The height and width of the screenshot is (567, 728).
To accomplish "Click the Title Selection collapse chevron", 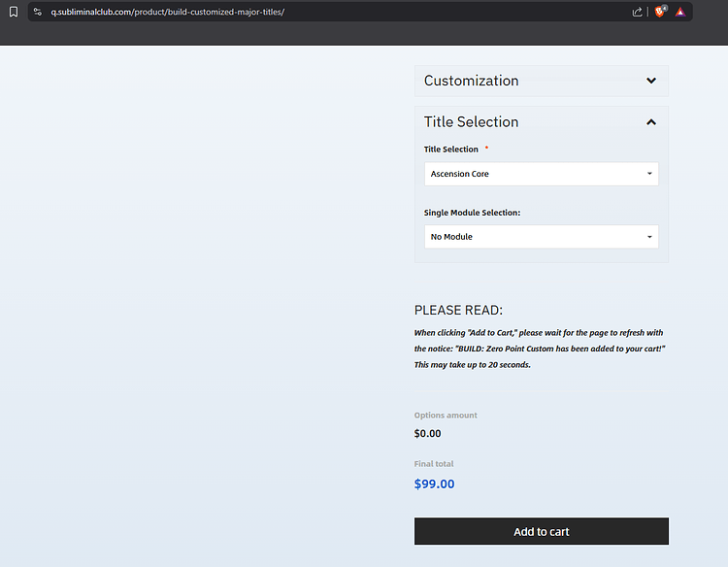I will click(651, 122).
